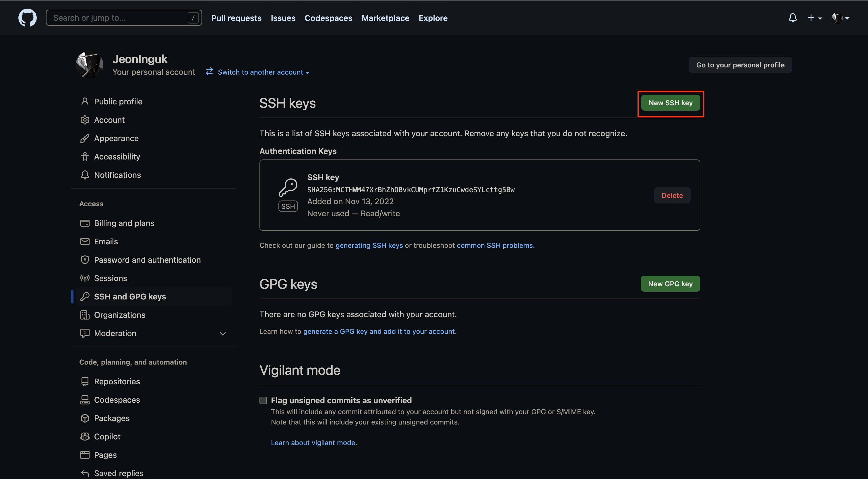Expand the Moderation section chevron
Viewport: 868px width, 479px height.
[x=222, y=334]
